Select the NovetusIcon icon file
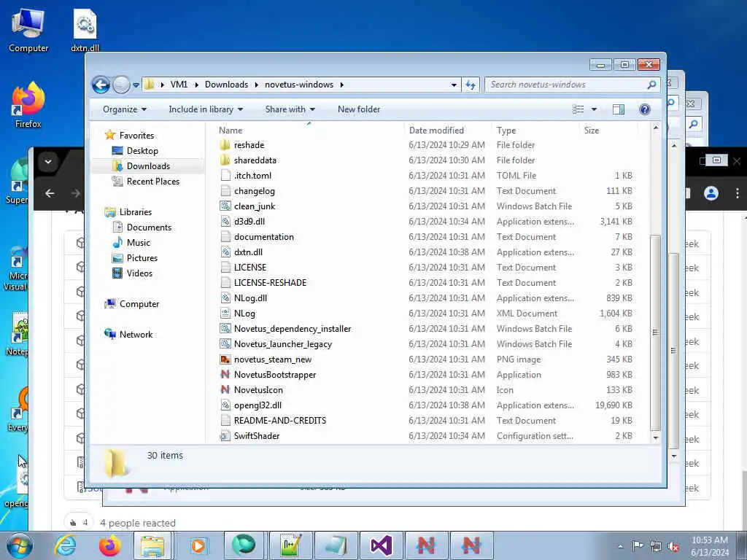This screenshot has width=747, height=560. (x=258, y=390)
